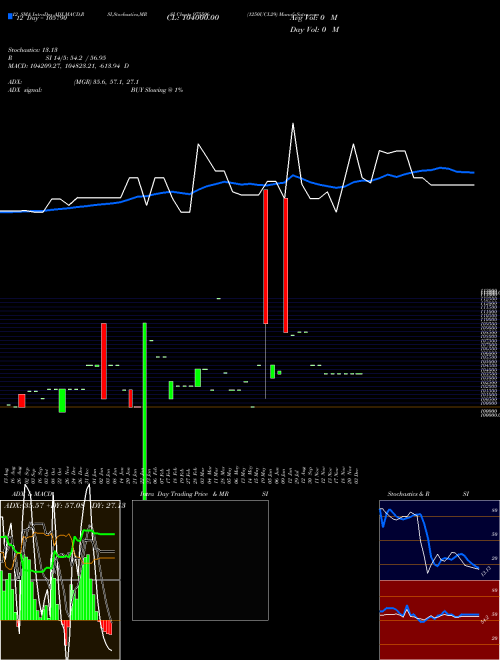
Task: Click the 'CL: 104000.00' closing price label
Action: click(x=193, y=18)
